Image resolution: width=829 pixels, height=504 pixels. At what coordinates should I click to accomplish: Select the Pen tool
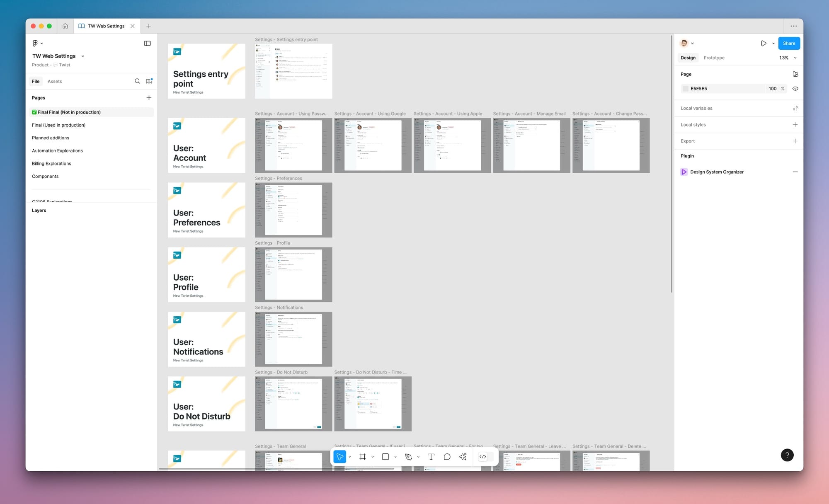pos(408,456)
